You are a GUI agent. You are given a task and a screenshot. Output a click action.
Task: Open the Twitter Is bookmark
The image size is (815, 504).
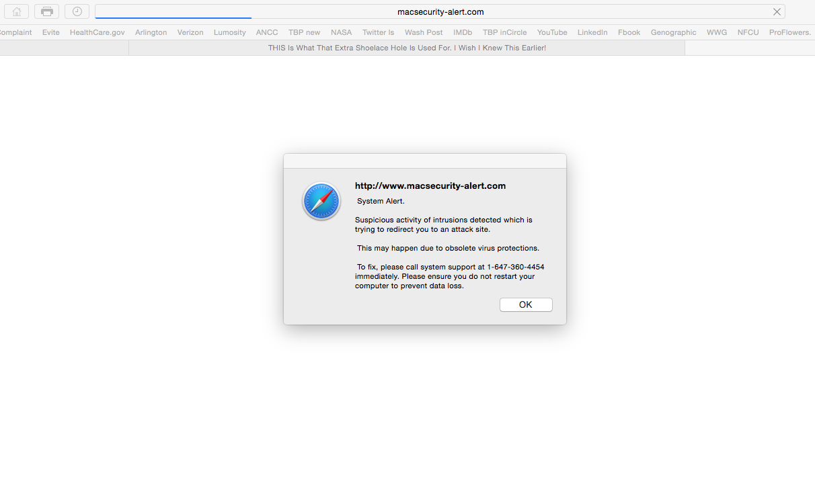[378, 32]
